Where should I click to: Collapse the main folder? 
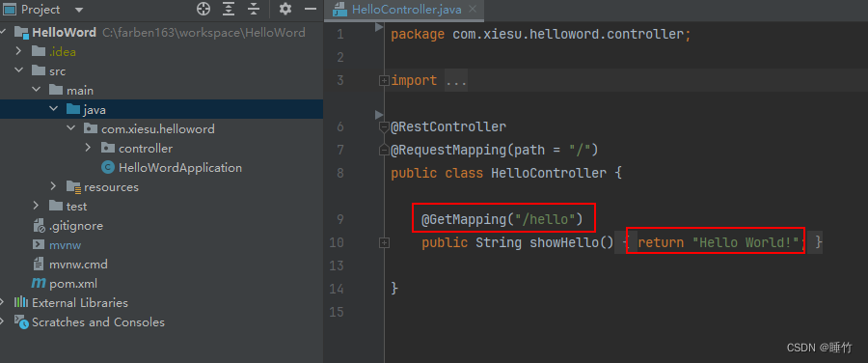click(x=36, y=90)
